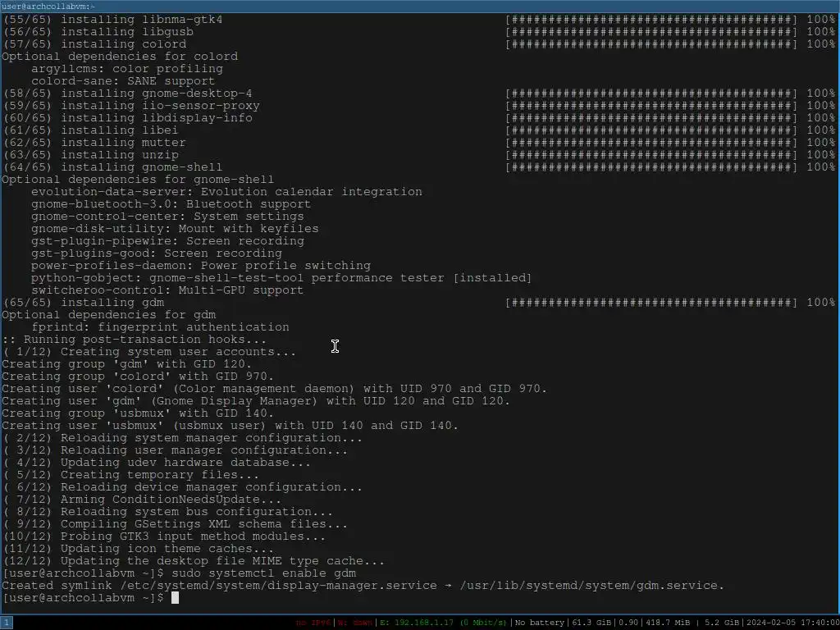Image resolution: width=840 pixels, height=630 pixels.
Task: Select workspace 1 in the status bar
Action: pos(6,623)
